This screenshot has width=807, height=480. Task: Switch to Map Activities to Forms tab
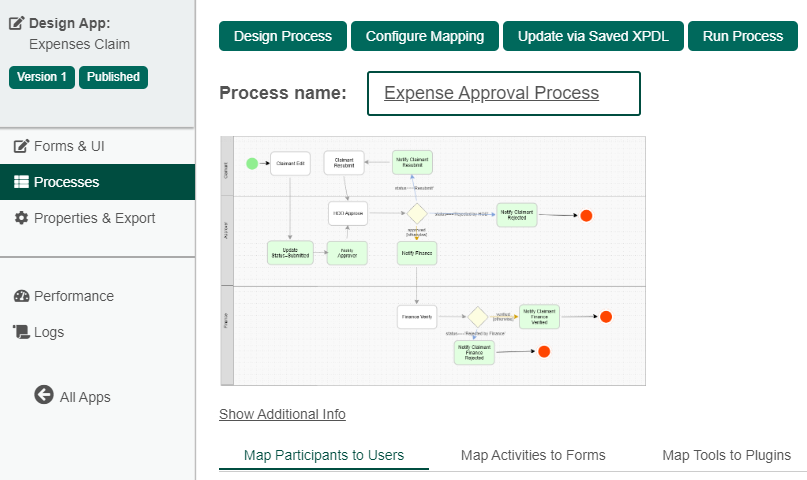click(x=533, y=455)
